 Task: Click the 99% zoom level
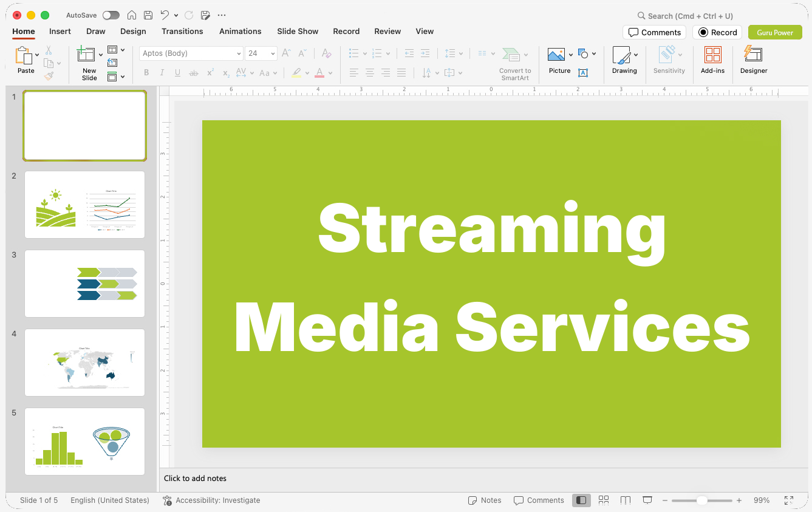pyautogui.click(x=762, y=500)
